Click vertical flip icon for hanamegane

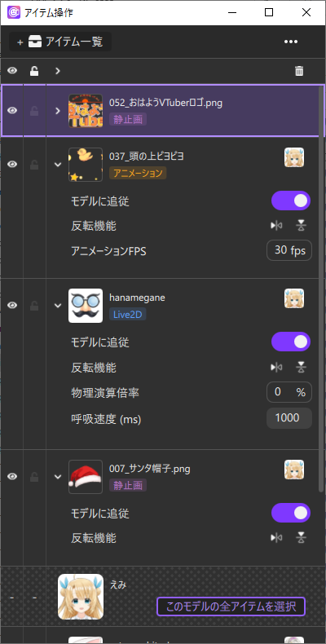pos(302,367)
